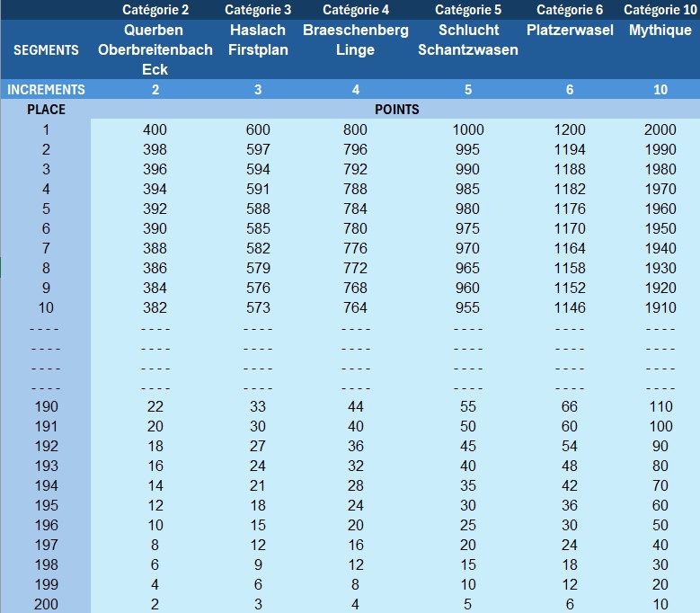The width and height of the screenshot is (700, 613).
Task: Select cell with value 965
Action: click(467, 268)
